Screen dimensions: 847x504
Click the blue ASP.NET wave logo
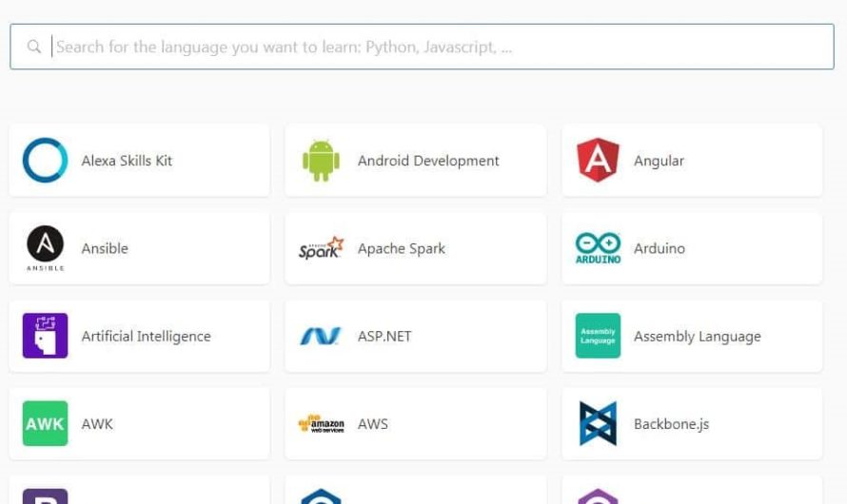(321, 337)
